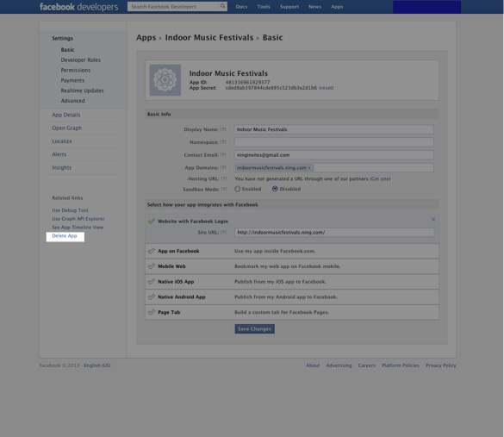Remove the indoormusicfestivals.ning.com domain tag
The image size is (504, 437).
pyautogui.click(x=309, y=167)
